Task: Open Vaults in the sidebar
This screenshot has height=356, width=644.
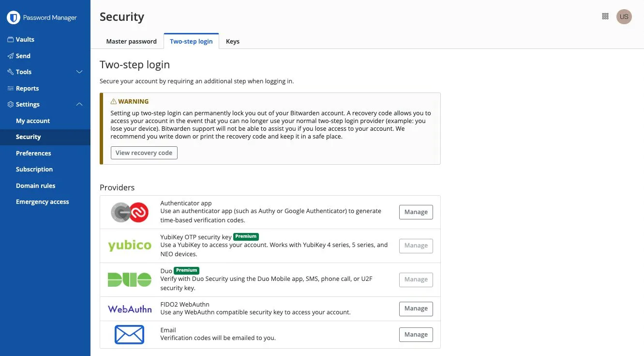Action: pyautogui.click(x=25, y=40)
